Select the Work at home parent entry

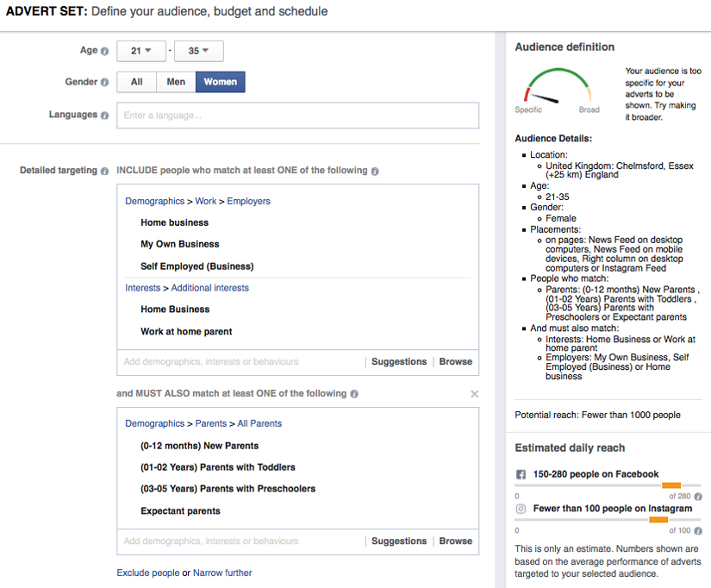click(186, 332)
